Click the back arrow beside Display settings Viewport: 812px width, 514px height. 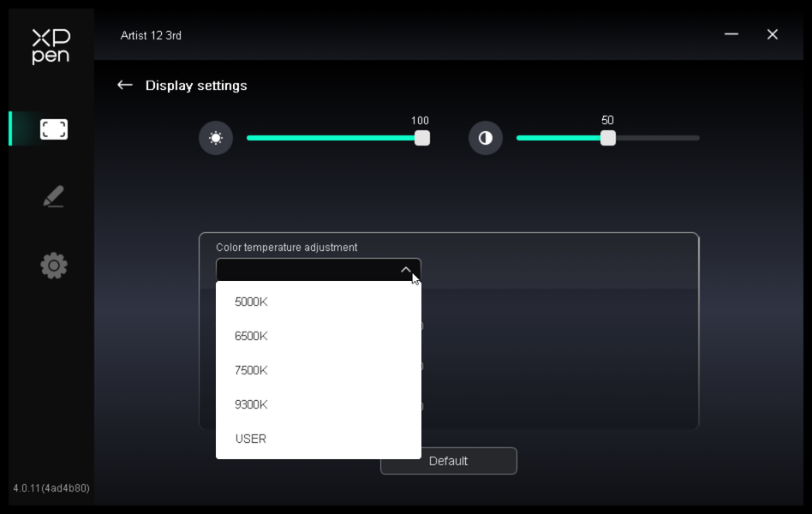tap(125, 85)
